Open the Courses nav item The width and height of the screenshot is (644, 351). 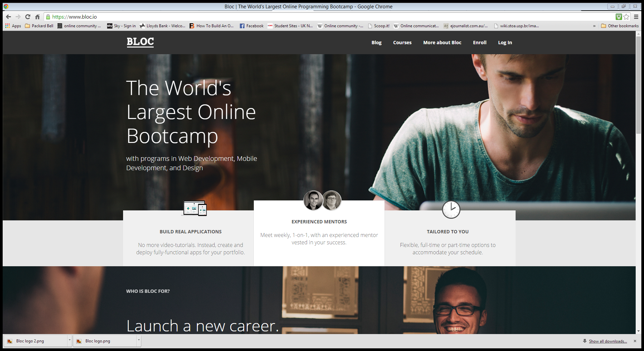pyautogui.click(x=402, y=43)
